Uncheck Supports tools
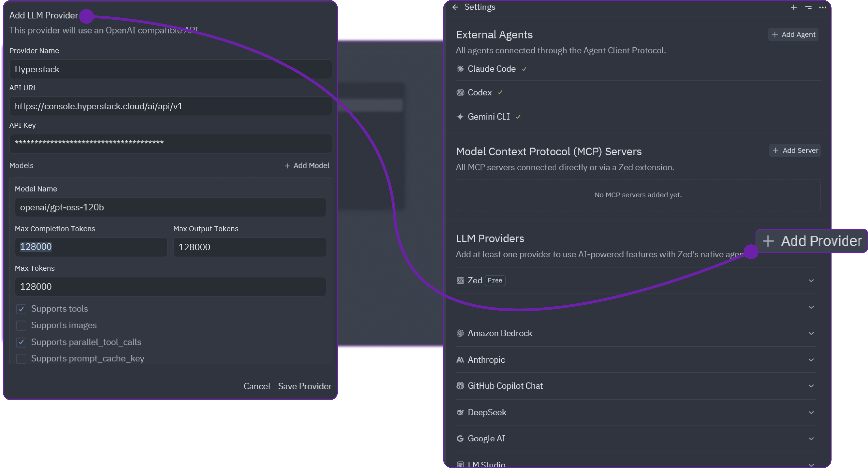The height and width of the screenshot is (468, 868). pos(21,309)
